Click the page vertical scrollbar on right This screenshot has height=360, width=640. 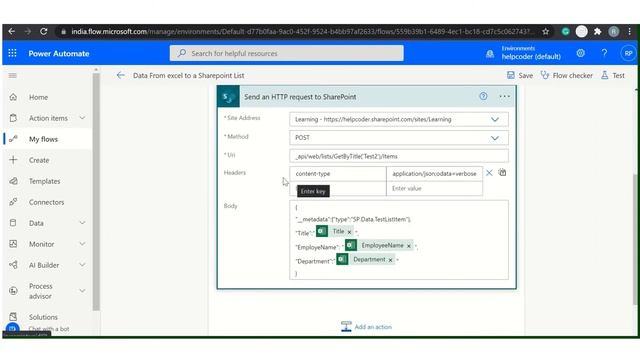pos(635,239)
